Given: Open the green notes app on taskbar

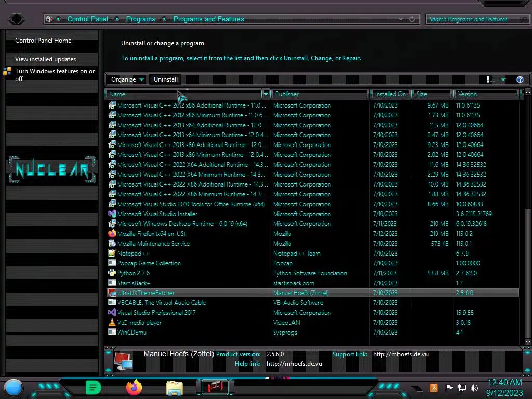Looking at the screenshot, I should pyautogui.click(x=94, y=388).
